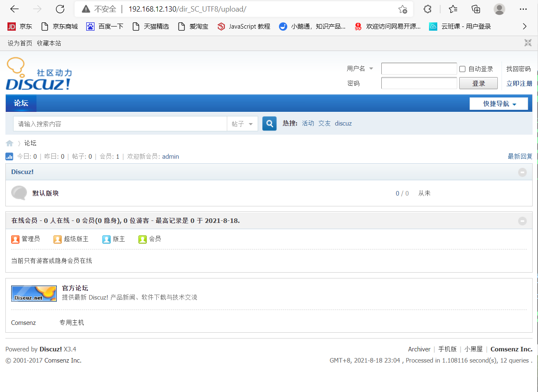538x392 pixels.
Task: Click the 登录 login button
Action: click(x=478, y=83)
